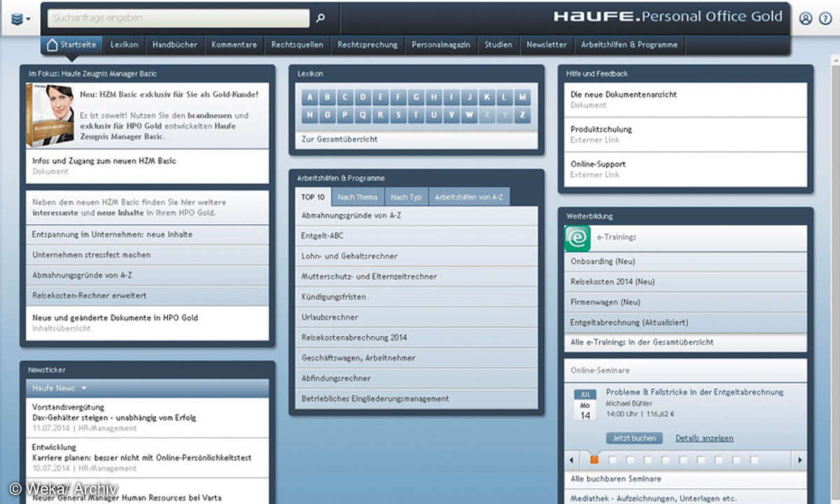Switch to the Nach Typ tab
The width and height of the screenshot is (840, 504).
(x=406, y=197)
